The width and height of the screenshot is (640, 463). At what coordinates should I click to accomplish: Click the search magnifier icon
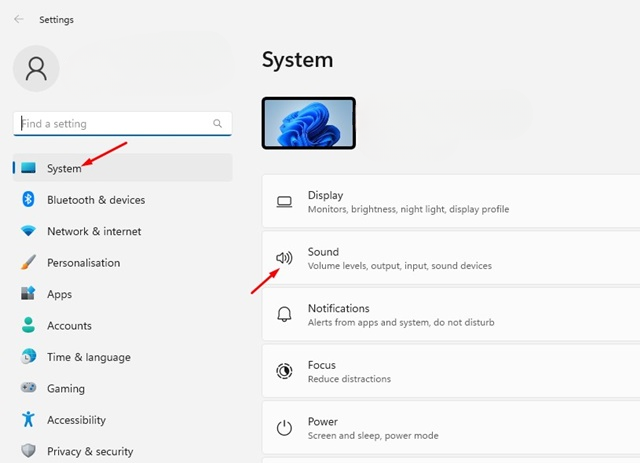[x=217, y=123]
